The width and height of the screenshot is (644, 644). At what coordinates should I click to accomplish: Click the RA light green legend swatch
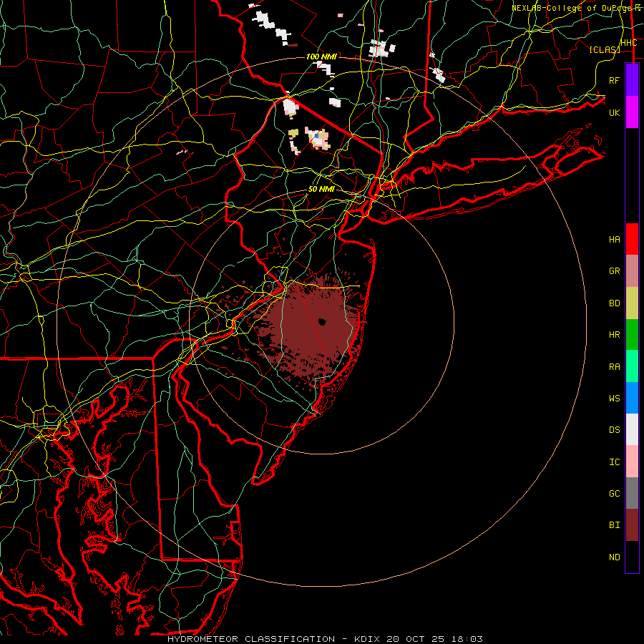click(632, 366)
